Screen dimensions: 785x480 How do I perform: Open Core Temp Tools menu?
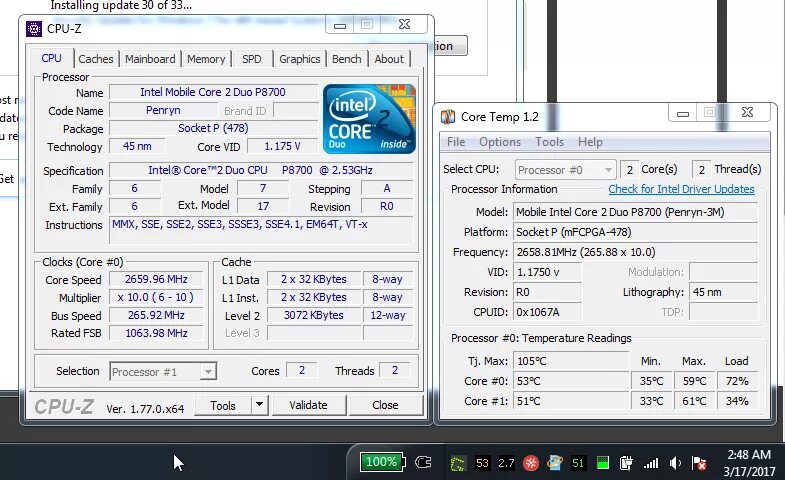coord(549,142)
